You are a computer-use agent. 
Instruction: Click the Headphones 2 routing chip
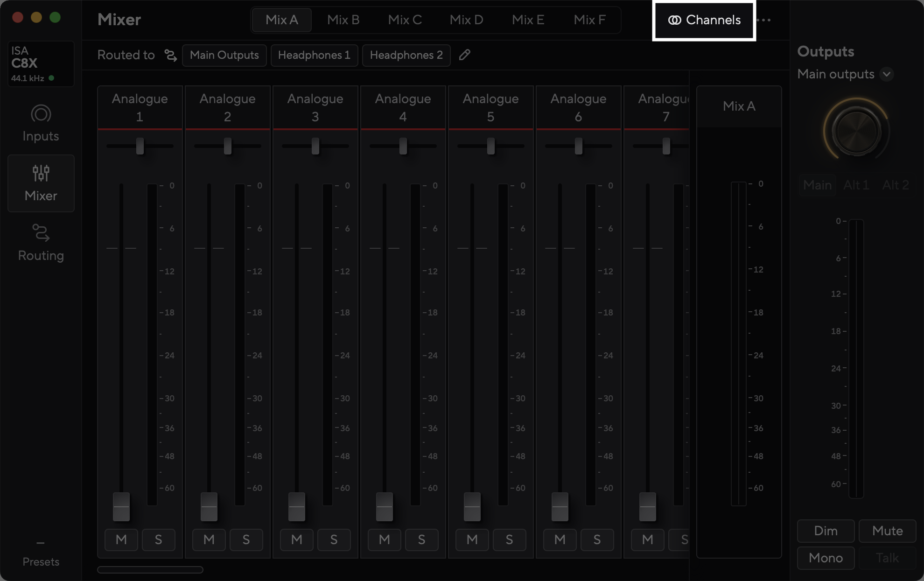coord(406,55)
